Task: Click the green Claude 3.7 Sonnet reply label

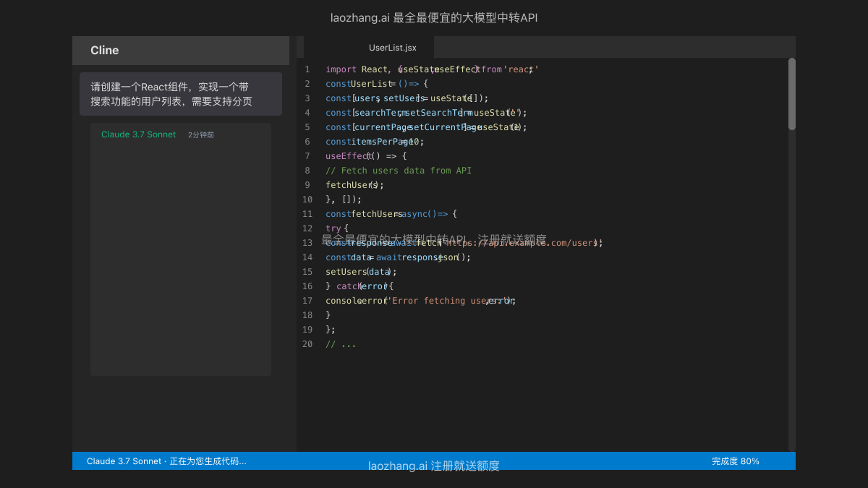Action: coord(138,134)
